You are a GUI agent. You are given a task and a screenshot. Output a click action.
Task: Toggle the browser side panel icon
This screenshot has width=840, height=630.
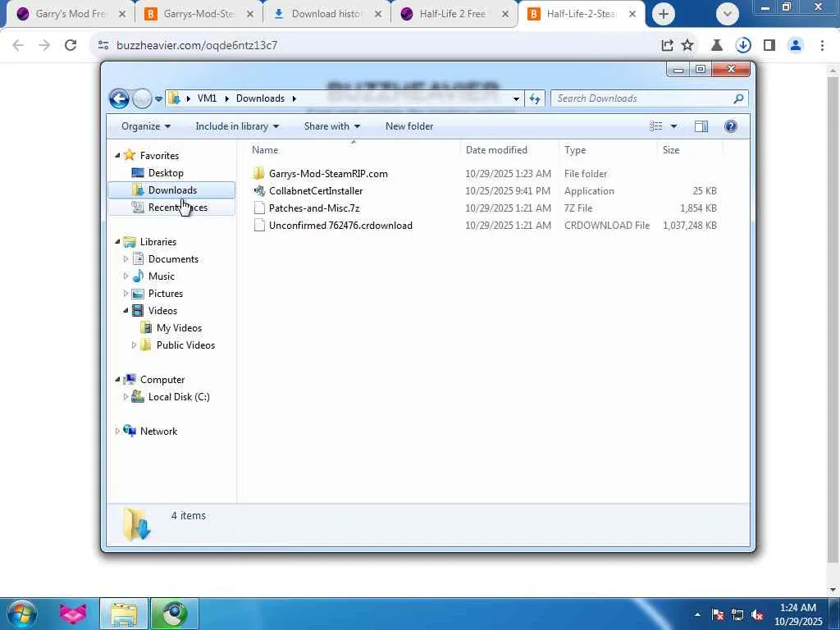(x=769, y=46)
